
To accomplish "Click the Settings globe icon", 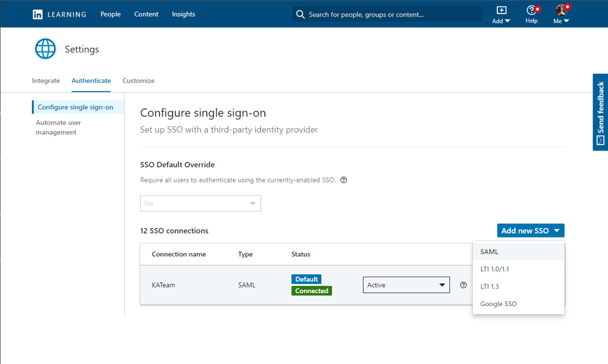I will 45,48.
